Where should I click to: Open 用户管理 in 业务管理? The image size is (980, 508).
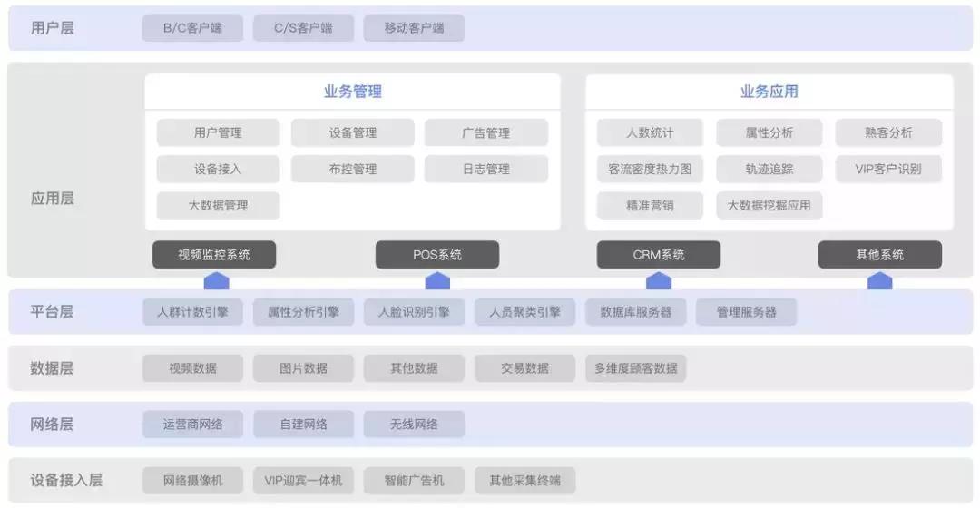point(218,132)
